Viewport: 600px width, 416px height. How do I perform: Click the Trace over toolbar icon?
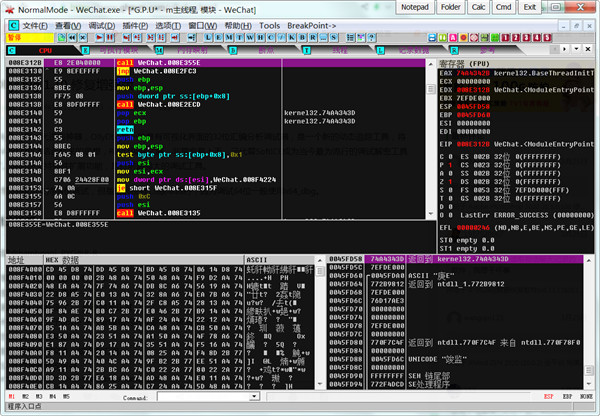[161, 38]
